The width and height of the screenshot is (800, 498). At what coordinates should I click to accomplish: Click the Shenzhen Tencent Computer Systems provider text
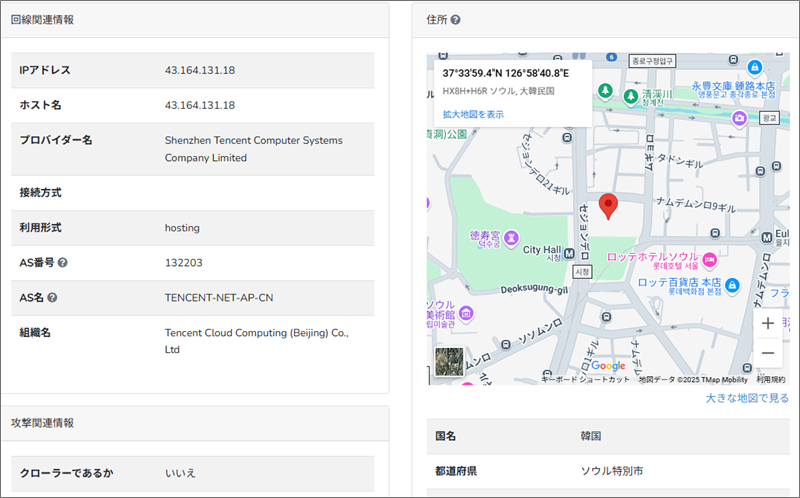(254, 149)
